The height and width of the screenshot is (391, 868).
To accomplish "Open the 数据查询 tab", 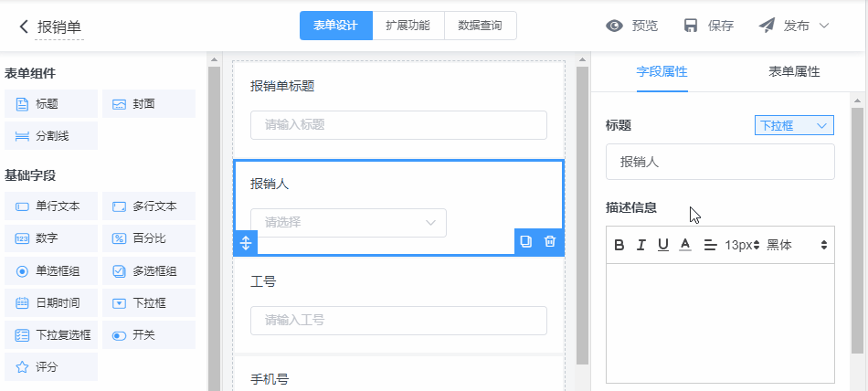I will point(480,26).
